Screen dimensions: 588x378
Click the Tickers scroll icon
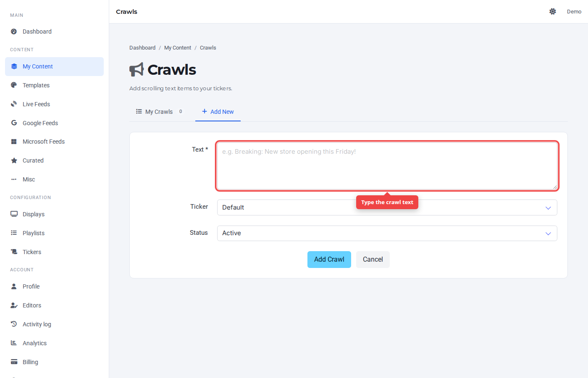point(14,252)
